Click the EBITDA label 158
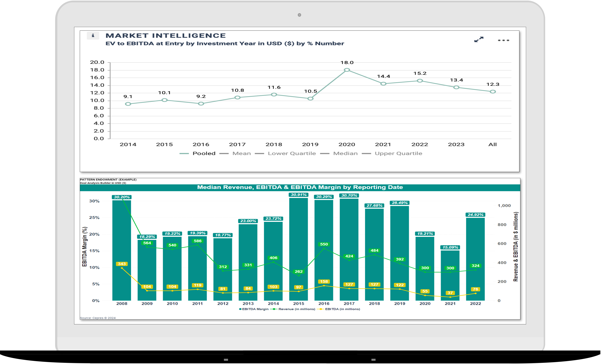The width and height of the screenshot is (601, 364). 324,281
